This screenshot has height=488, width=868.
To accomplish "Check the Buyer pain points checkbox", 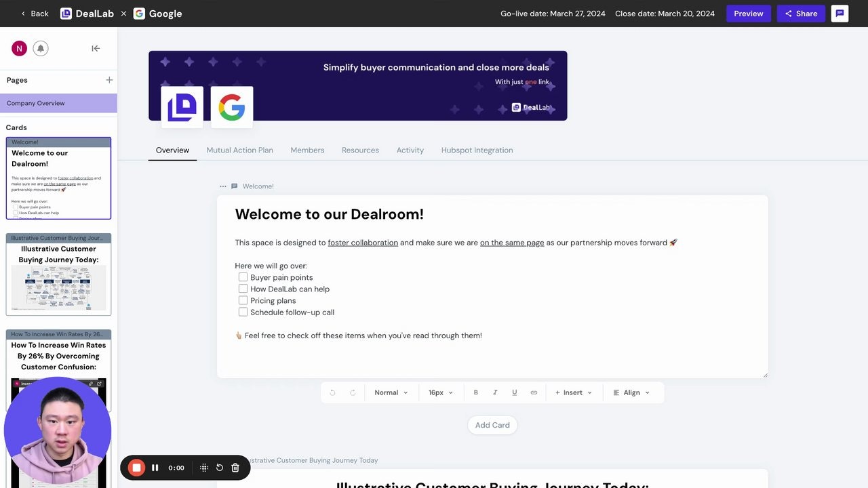I will tap(243, 277).
